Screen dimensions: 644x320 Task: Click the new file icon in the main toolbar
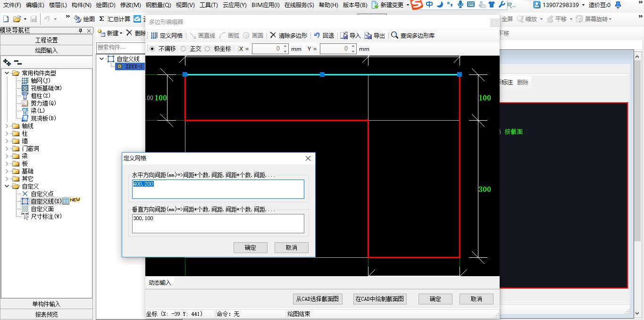tap(6, 19)
